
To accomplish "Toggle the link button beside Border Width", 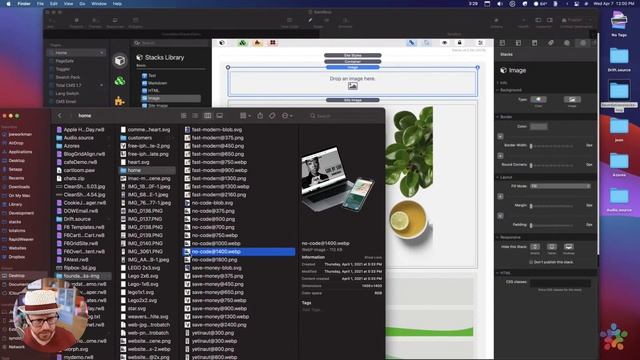I will click(x=500, y=136).
